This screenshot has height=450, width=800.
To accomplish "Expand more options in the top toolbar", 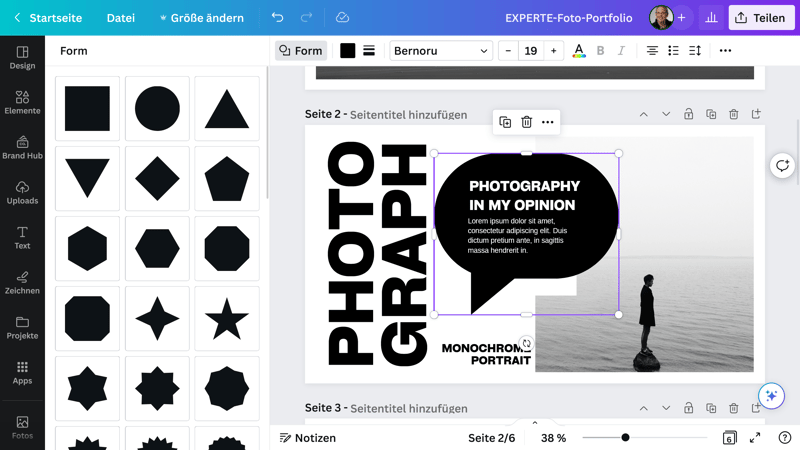I will point(725,51).
